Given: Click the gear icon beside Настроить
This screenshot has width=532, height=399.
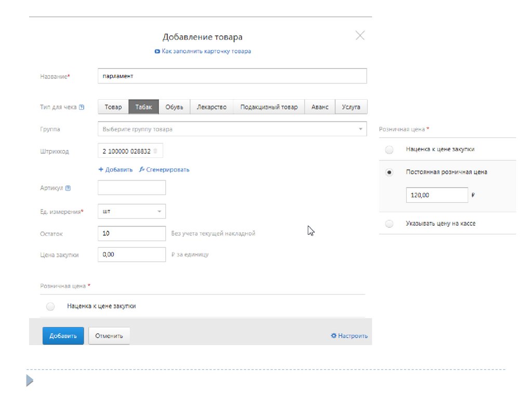Looking at the screenshot, I should (334, 336).
